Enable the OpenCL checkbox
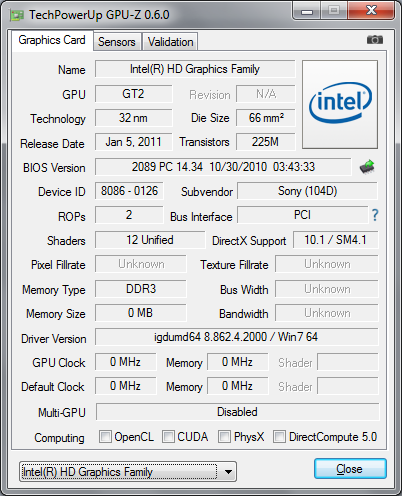 105,437
